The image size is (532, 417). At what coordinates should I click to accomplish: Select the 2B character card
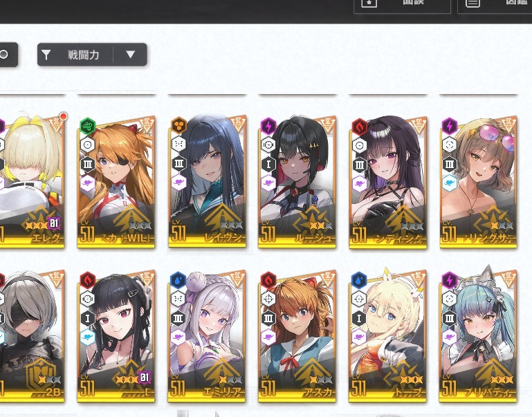tap(33, 335)
